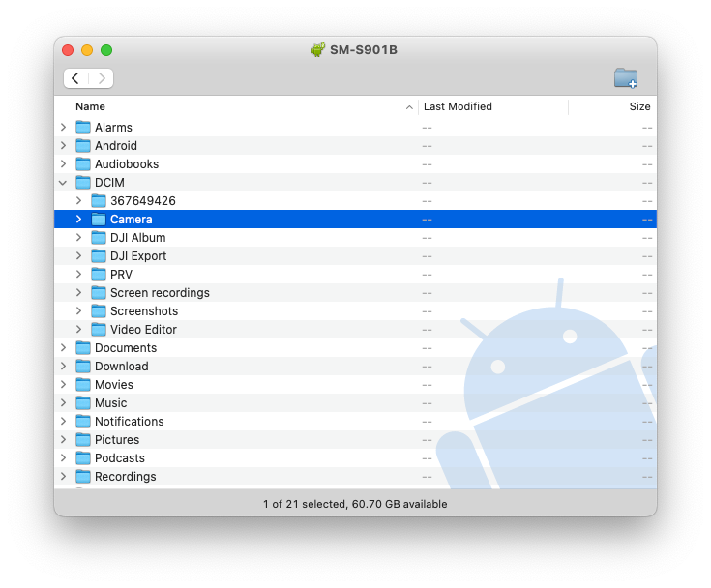Click the Pictures folder icon
Viewport: 711px width, 588px height.
83,439
